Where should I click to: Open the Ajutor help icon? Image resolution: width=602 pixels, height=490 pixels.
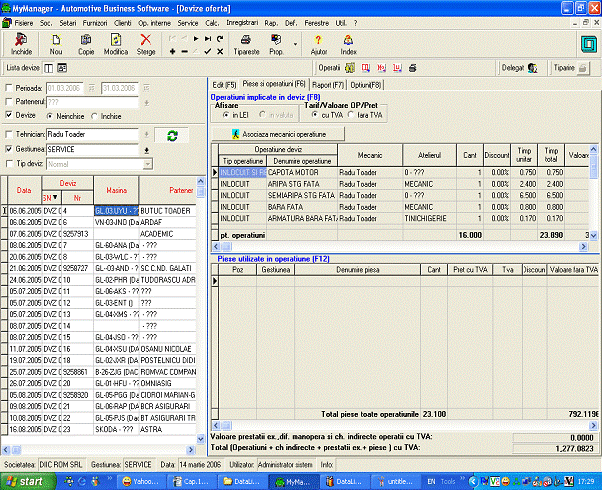click(x=319, y=42)
